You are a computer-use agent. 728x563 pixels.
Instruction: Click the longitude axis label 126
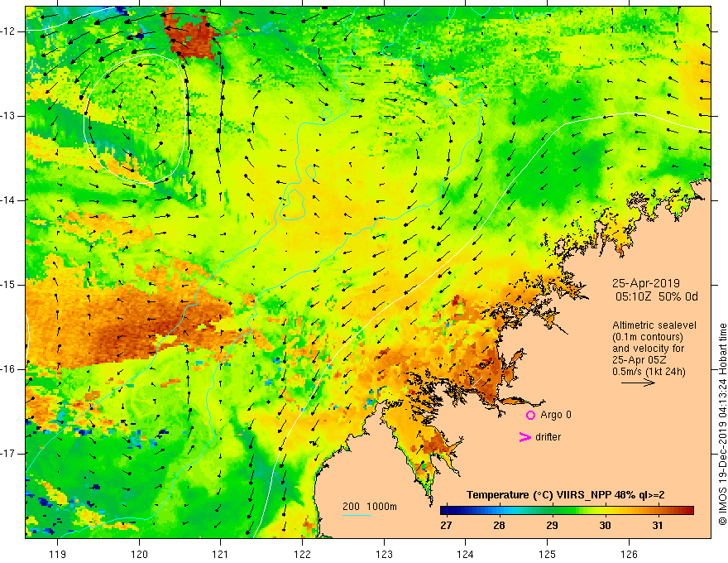point(629,554)
